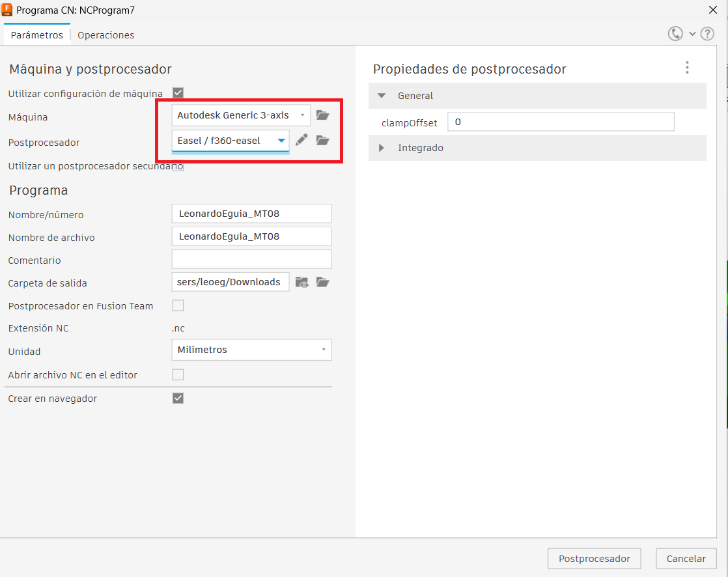Image resolution: width=728 pixels, height=577 pixels.
Task: Click the Máquina y postprocesador heading
Action: pos(91,69)
